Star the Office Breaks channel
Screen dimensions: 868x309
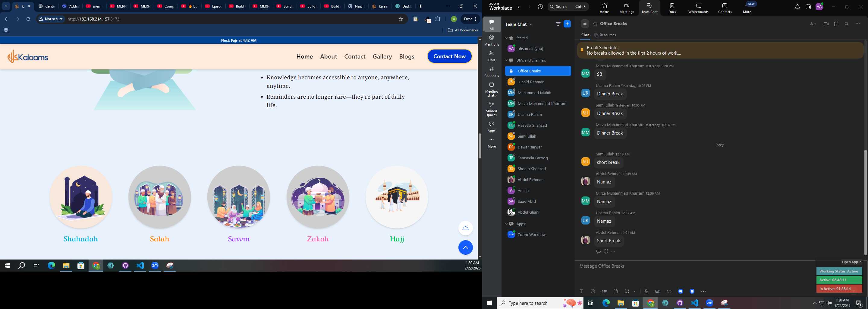pyautogui.click(x=596, y=24)
